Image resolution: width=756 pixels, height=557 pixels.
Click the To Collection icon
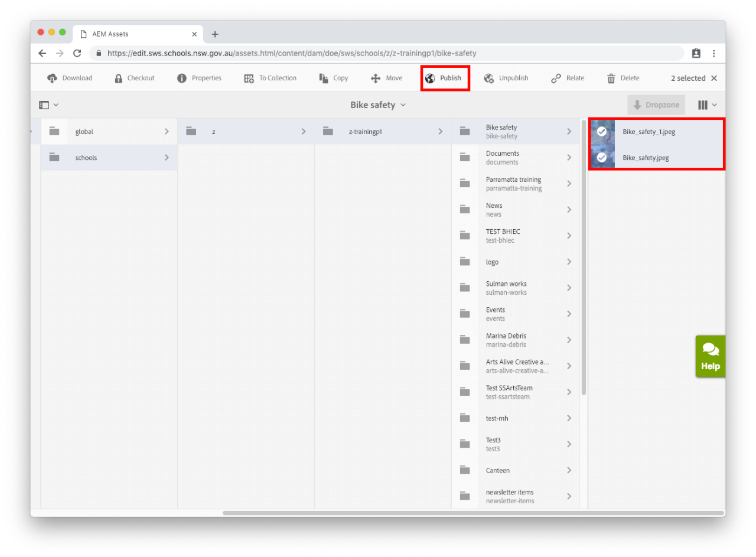249,78
